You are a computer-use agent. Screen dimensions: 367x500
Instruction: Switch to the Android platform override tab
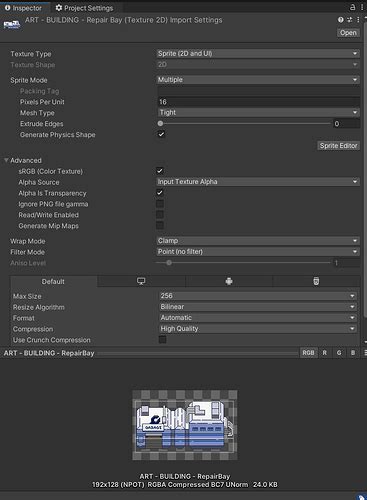point(229,281)
